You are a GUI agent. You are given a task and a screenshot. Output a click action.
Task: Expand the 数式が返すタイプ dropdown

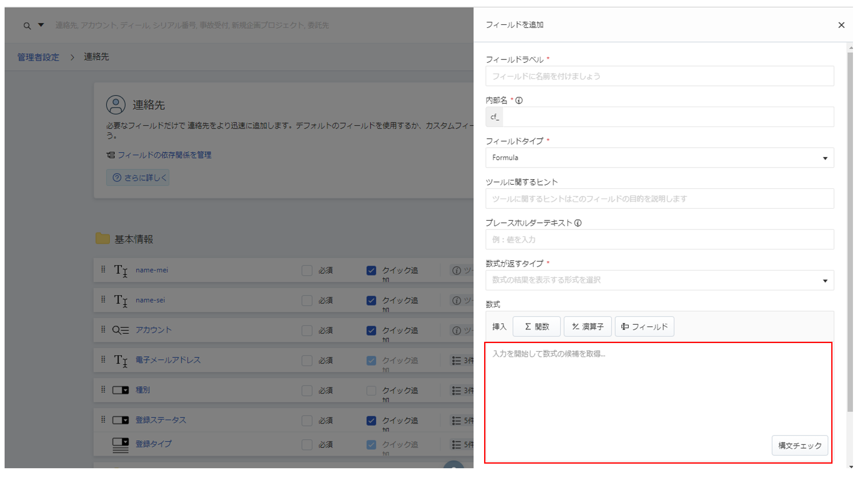click(x=659, y=280)
